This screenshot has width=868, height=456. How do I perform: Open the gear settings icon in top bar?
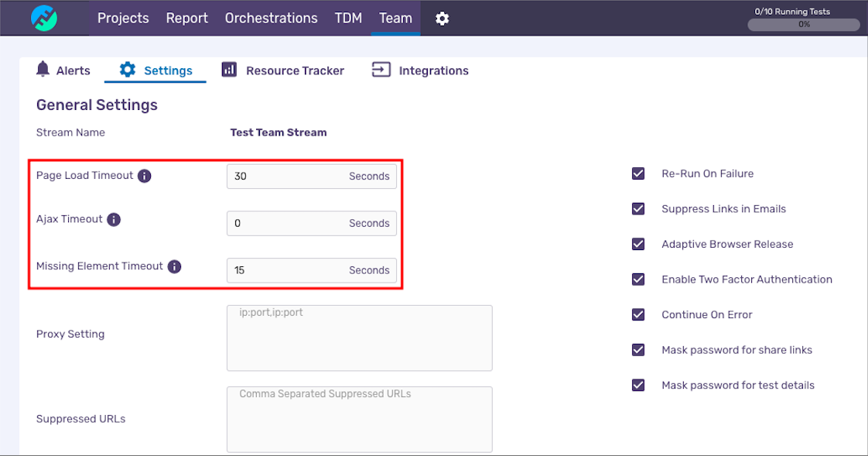pyautogui.click(x=442, y=19)
